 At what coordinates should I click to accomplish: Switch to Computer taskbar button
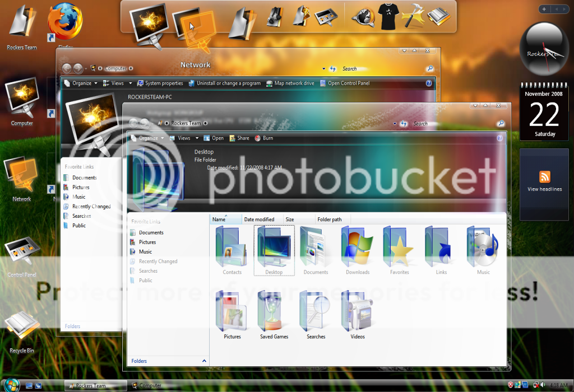(146, 385)
